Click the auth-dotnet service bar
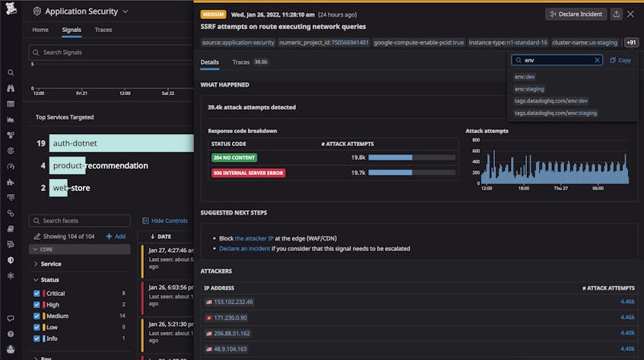Viewport: 644px width, 360px height. tap(121, 143)
